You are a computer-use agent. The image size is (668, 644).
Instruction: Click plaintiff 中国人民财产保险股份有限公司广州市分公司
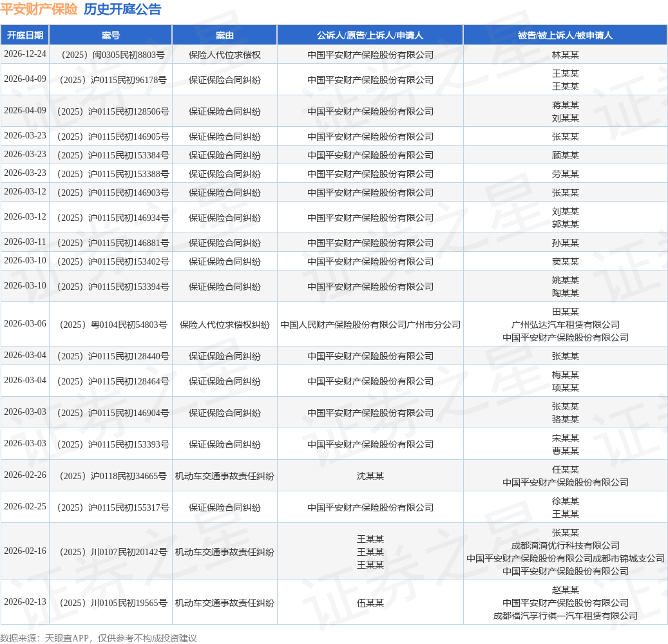coord(370,325)
